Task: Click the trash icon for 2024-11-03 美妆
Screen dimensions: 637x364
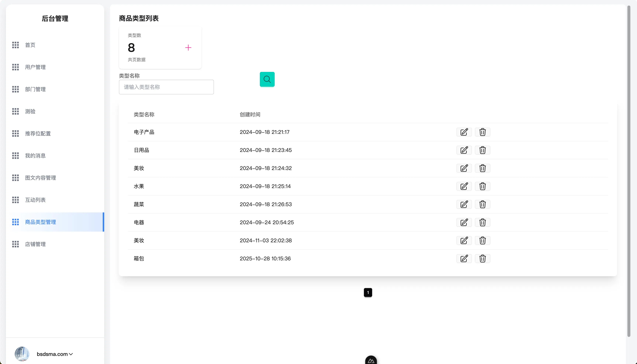Action: coord(482,240)
